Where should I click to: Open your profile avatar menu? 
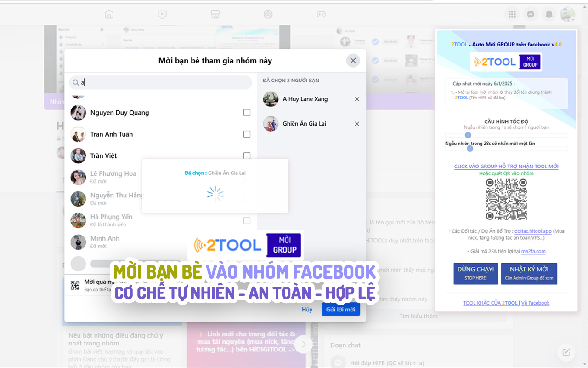[x=567, y=14]
